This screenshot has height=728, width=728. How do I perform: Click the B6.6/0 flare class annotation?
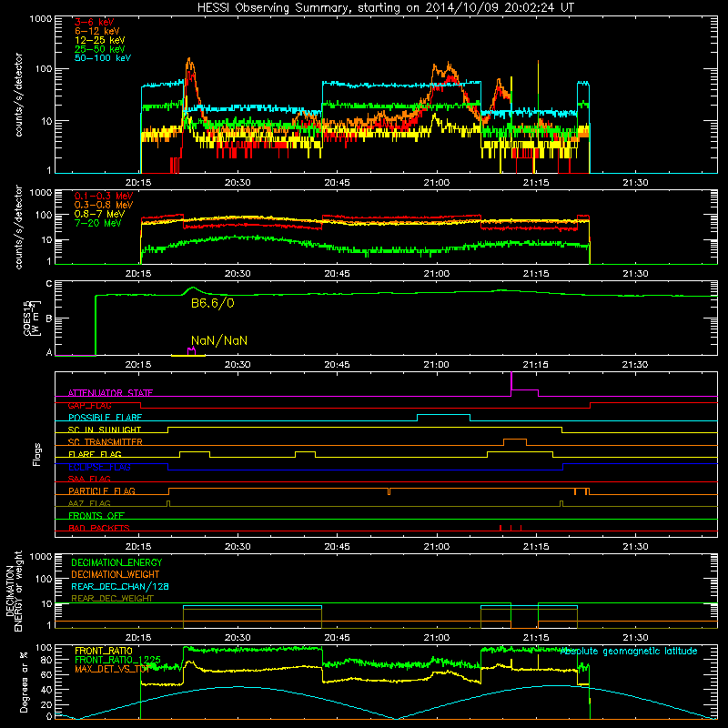tap(213, 304)
